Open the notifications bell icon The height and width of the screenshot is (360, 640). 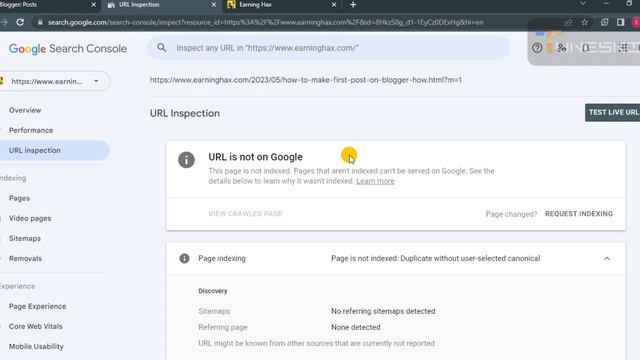click(x=586, y=48)
